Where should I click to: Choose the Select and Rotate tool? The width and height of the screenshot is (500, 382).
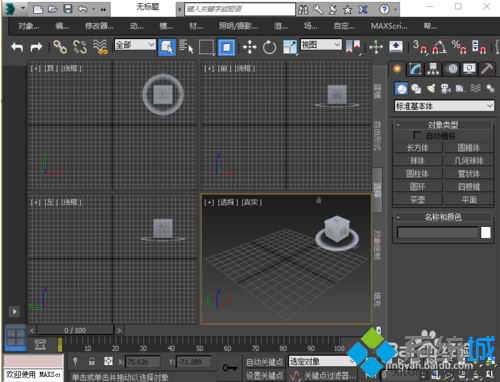click(269, 47)
